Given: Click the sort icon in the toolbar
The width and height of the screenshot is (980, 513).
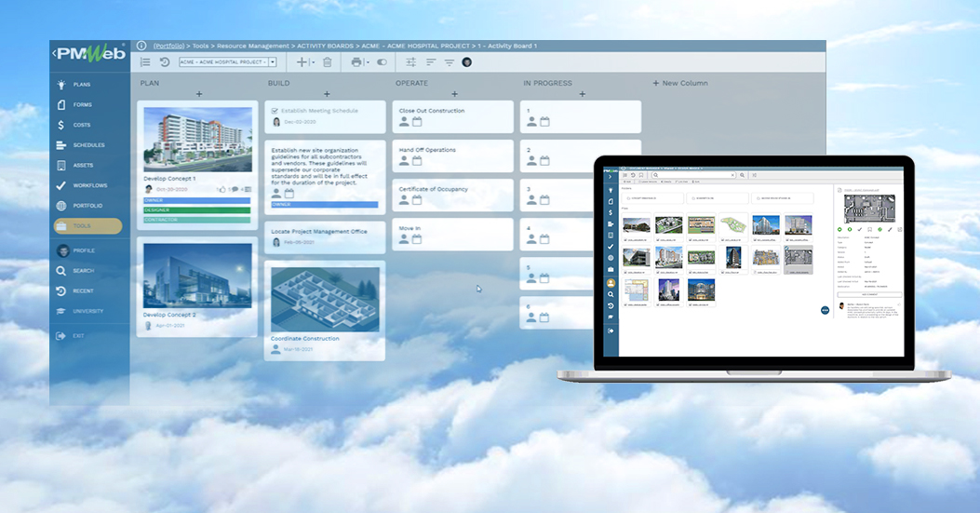Looking at the screenshot, I should [x=431, y=62].
